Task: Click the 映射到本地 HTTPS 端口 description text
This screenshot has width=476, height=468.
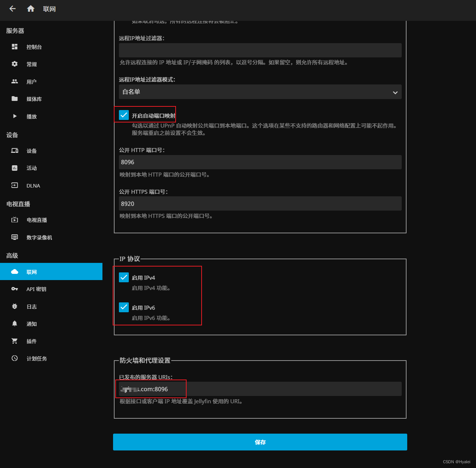Action: (x=166, y=216)
